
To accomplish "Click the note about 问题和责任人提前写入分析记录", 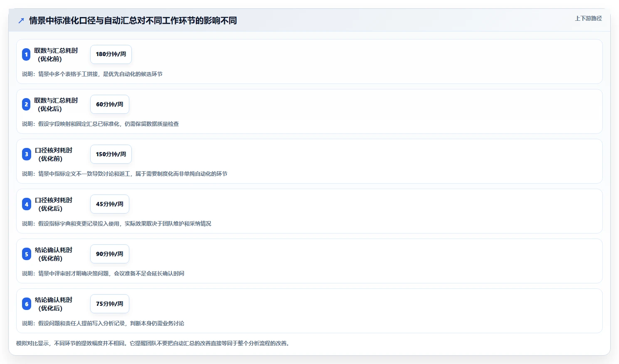I will click(103, 323).
